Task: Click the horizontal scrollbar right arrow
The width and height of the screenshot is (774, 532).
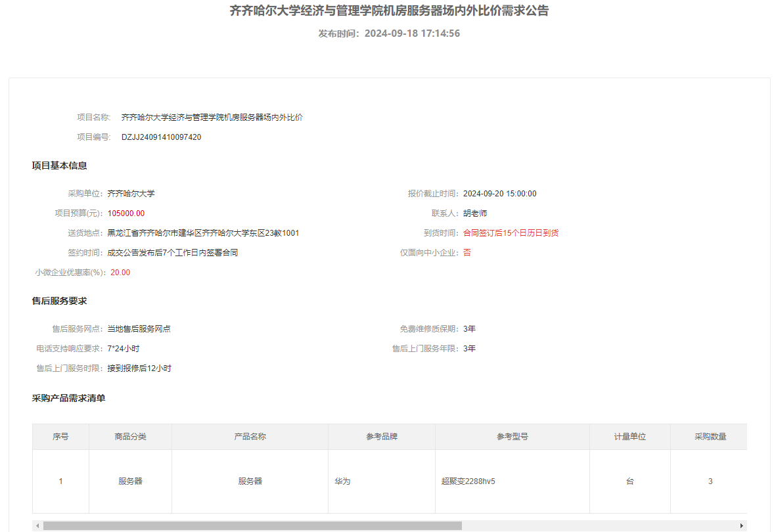Action: pyautogui.click(x=742, y=525)
